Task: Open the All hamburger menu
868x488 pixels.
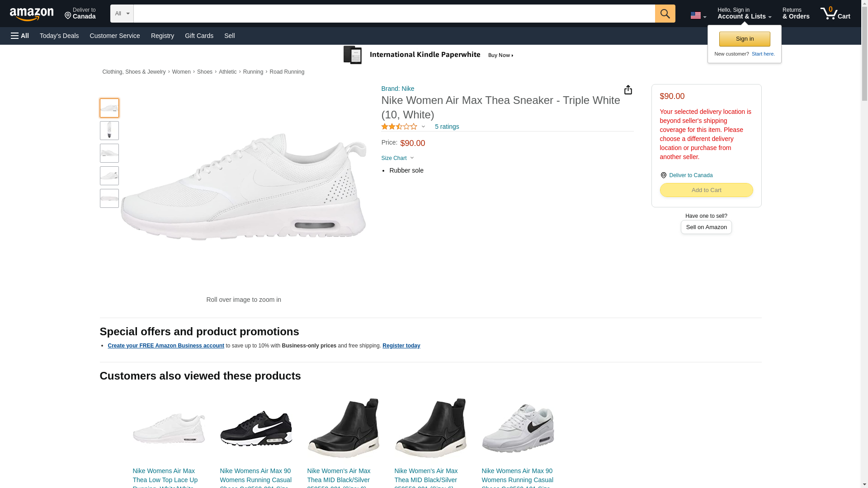Action: 20,36
